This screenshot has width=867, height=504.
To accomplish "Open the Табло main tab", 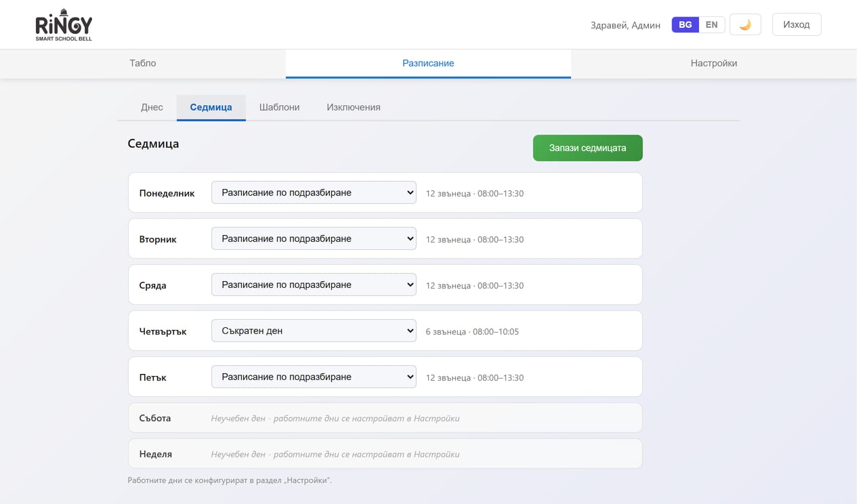I will 143,63.
